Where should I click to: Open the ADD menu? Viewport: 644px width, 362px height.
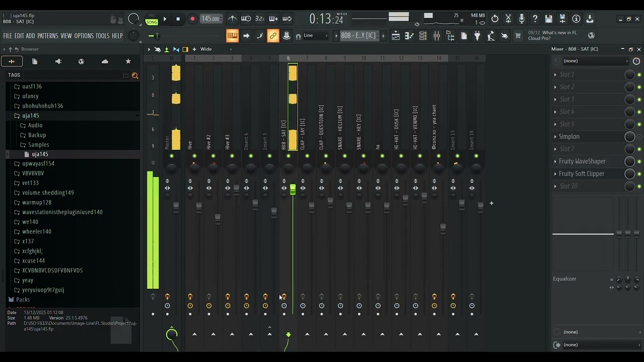(x=31, y=36)
